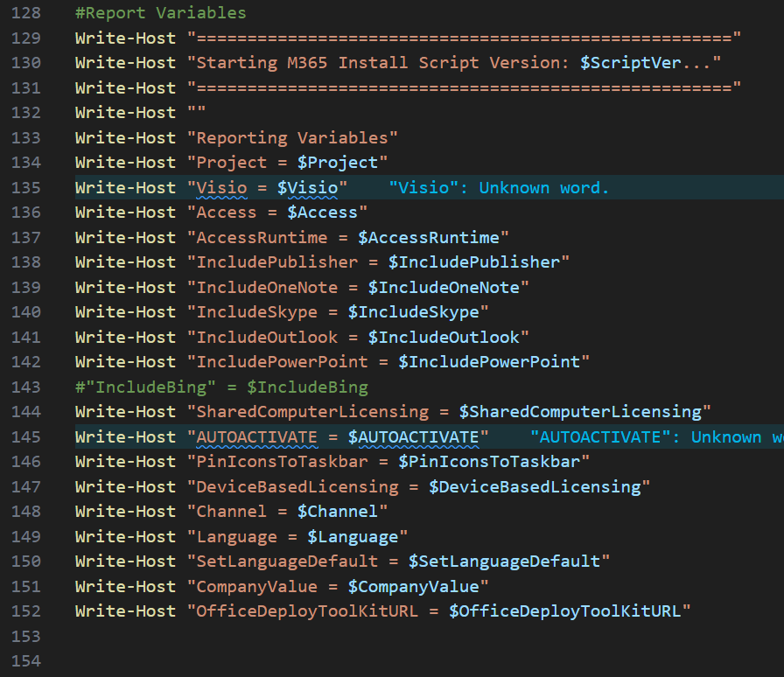Click the $SharedComputerLicensing variable
784x677 pixels.
coord(580,411)
